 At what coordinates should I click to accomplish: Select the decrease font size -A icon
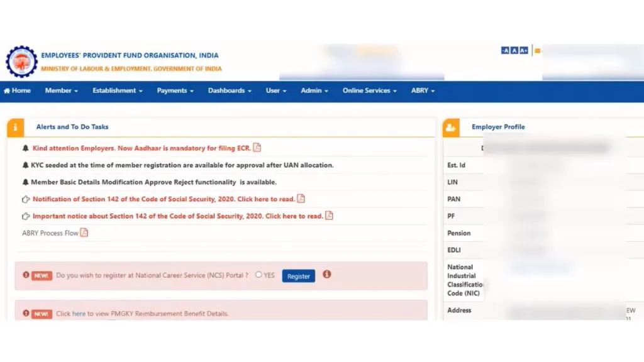click(505, 50)
